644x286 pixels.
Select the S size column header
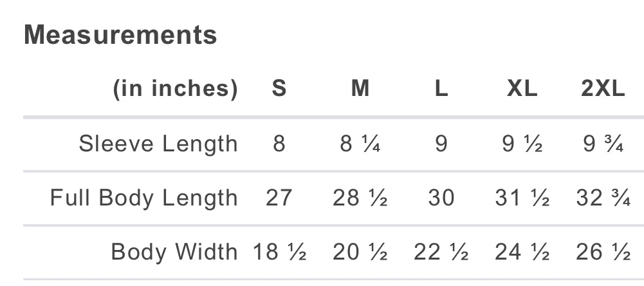click(x=279, y=88)
